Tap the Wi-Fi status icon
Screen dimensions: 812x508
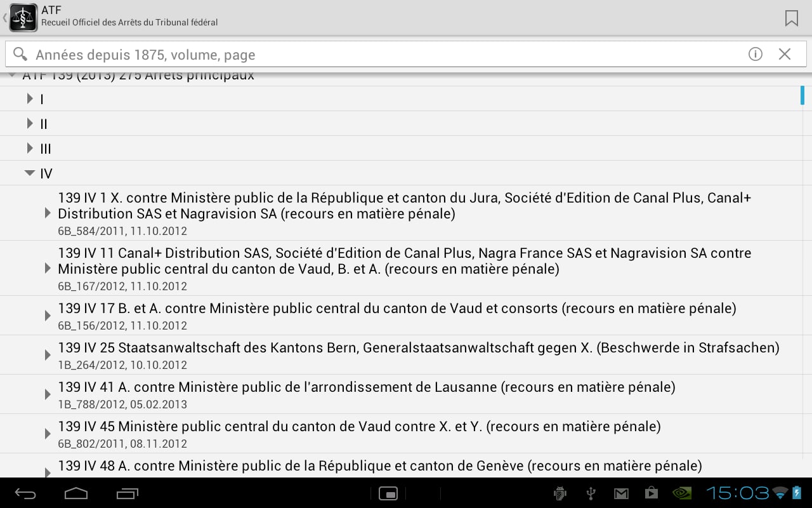[781, 493]
